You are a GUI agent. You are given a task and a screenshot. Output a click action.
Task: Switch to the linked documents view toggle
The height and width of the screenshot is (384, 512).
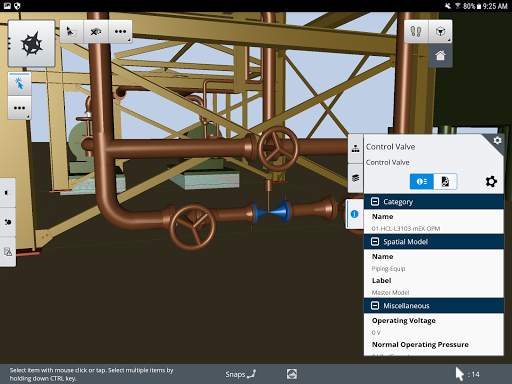coord(445,181)
